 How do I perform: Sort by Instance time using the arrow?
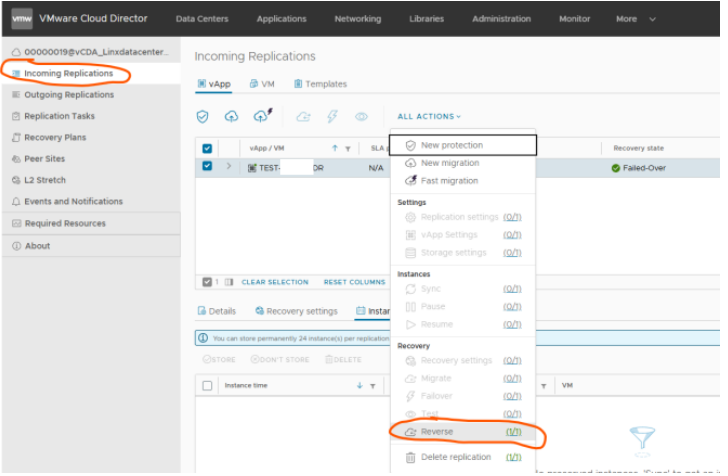click(359, 385)
